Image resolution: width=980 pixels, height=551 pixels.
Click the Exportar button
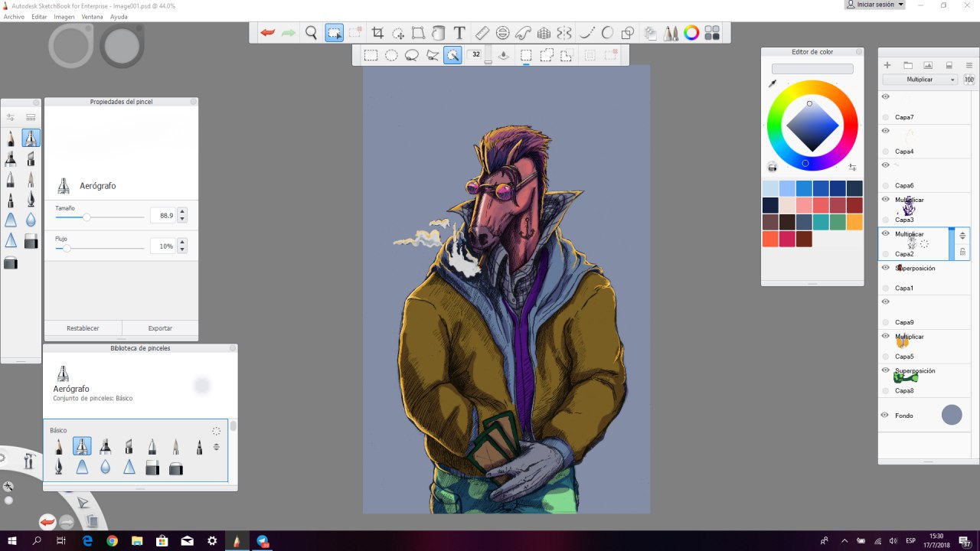point(160,328)
